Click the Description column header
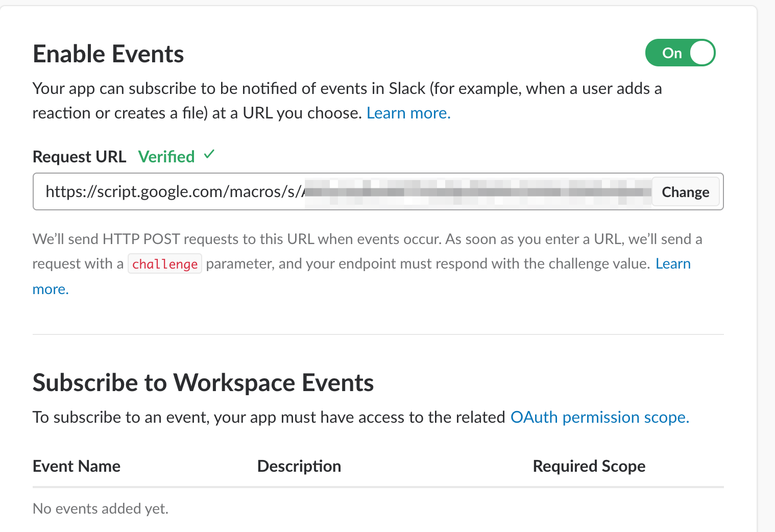 [299, 466]
